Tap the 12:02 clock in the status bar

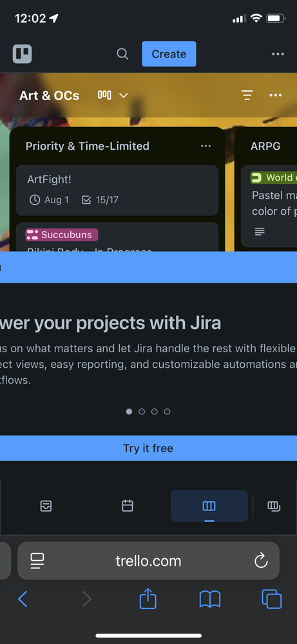coord(29,18)
